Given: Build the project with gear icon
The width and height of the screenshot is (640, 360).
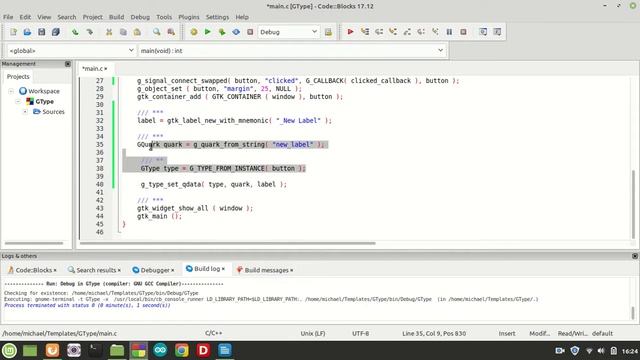Looking at the screenshot, I should pos(194,32).
